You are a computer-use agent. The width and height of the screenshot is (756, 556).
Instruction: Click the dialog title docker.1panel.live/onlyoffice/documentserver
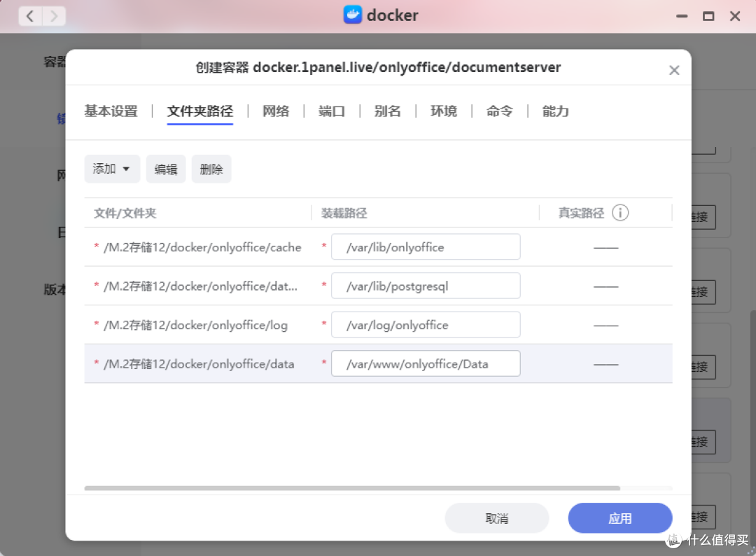pos(407,67)
